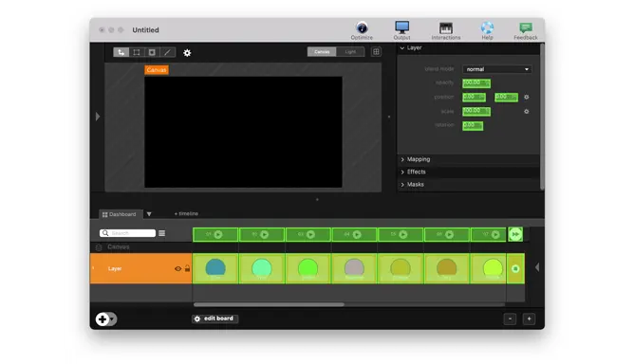Select the mint green media cell
This screenshot has height=364, width=634.
click(262, 268)
